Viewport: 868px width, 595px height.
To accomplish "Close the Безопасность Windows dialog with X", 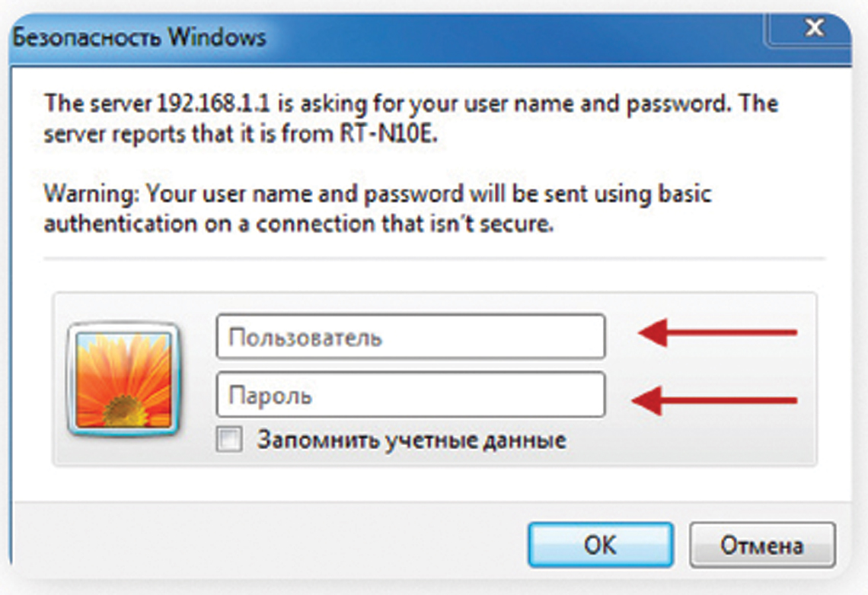I will tap(814, 28).
